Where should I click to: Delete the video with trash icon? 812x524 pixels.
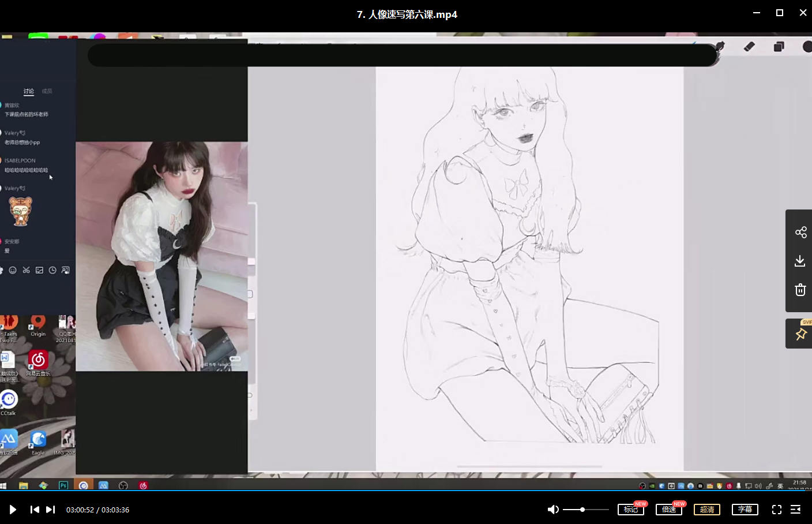click(800, 290)
